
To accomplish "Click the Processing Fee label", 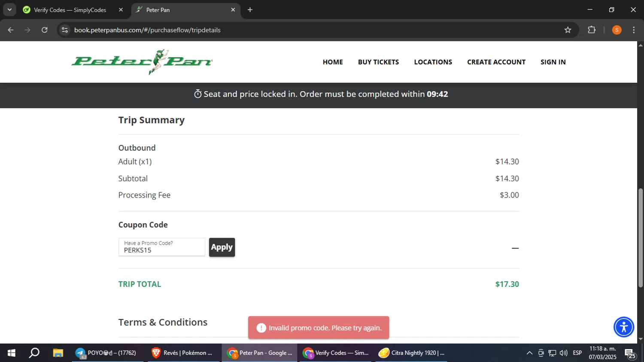I will coord(144,195).
